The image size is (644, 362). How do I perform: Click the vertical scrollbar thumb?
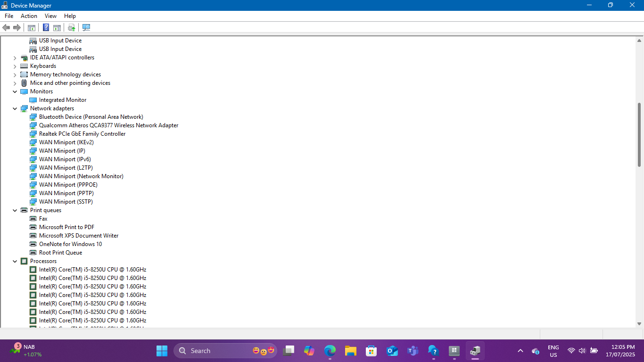639,135
